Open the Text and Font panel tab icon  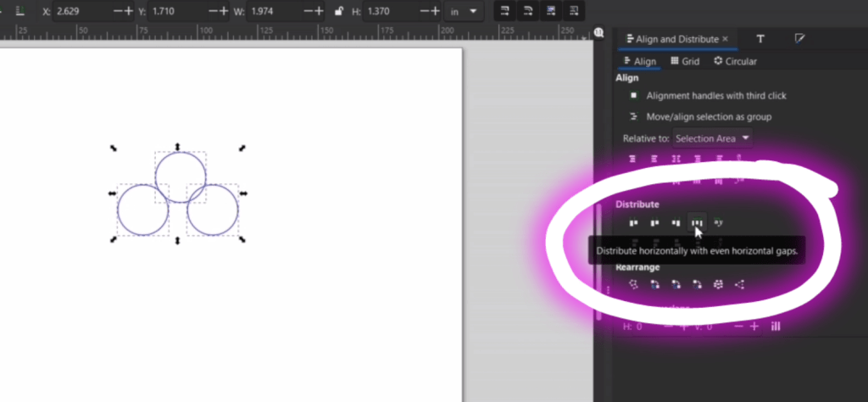pos(760,39)
